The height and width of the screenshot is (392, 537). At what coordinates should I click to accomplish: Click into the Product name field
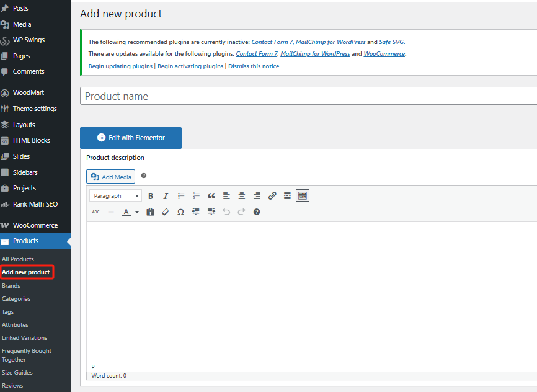point(308,96)
